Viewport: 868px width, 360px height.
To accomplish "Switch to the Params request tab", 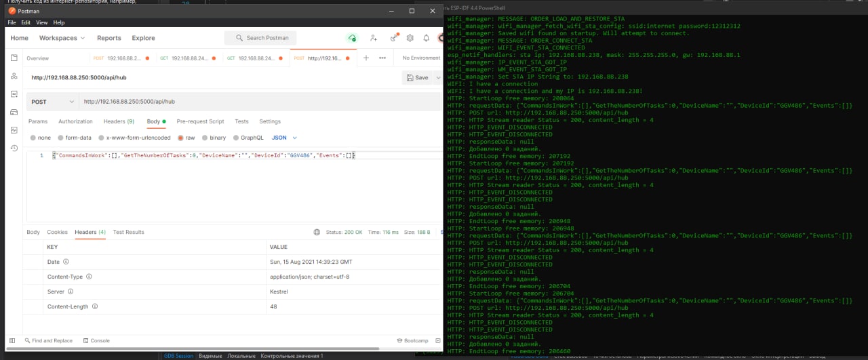I will (x=38, y=121).
